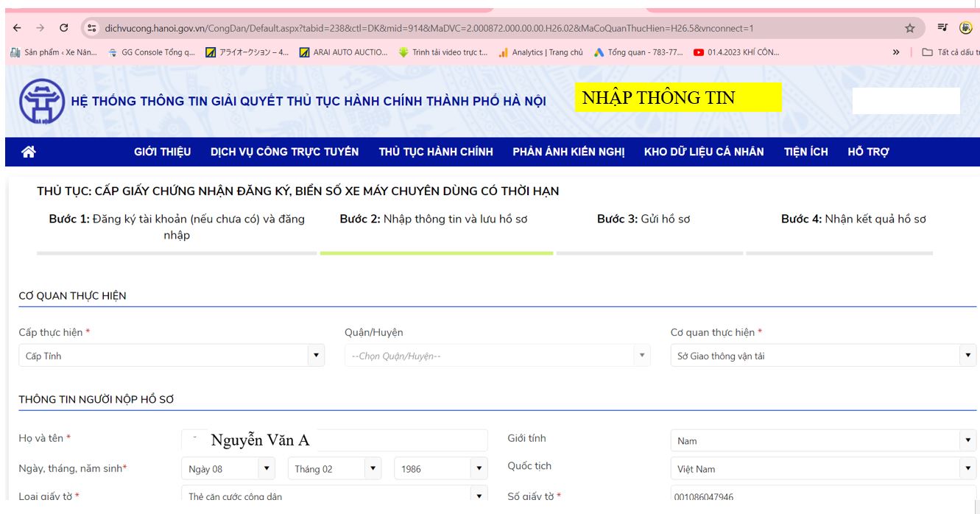Image resolution: width=980 pixels, height=514 pixels.
Task: Click the 'Họ và tên' input field
Action: coord(334,440)
